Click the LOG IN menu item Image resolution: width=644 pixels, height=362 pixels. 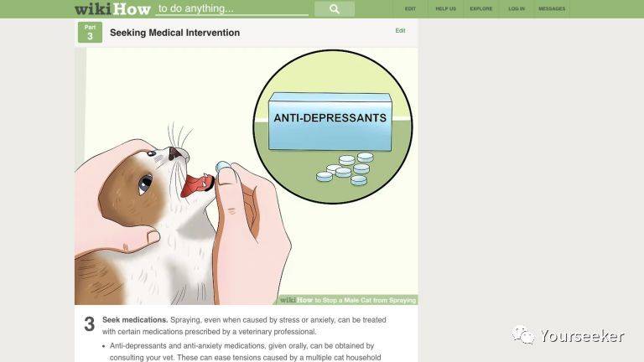(517, 8)
